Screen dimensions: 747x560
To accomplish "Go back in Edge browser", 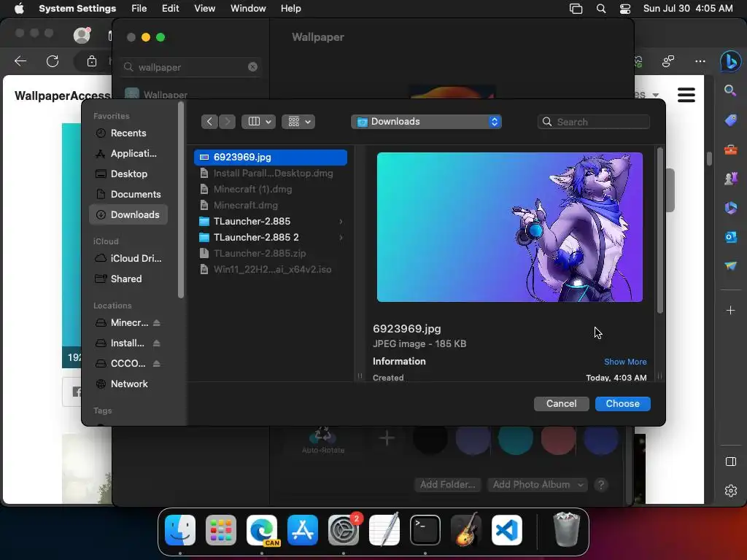I will point(20,61).
